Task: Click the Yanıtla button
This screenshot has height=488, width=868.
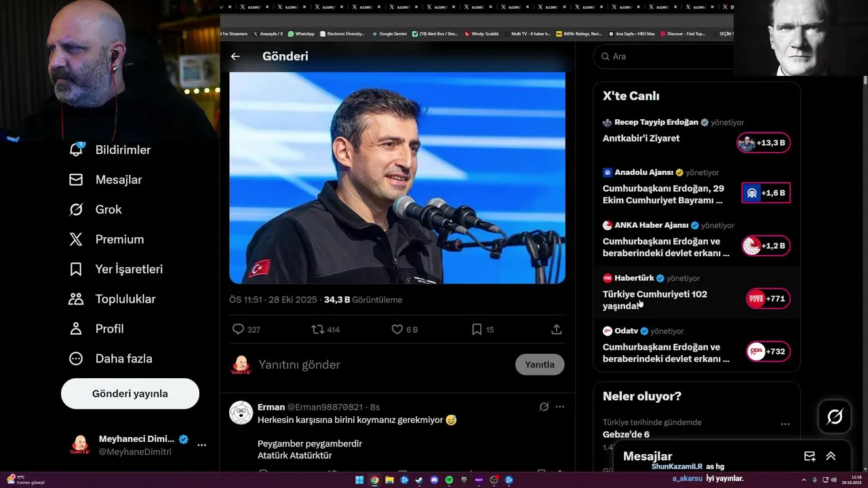Action: point(540,365)
